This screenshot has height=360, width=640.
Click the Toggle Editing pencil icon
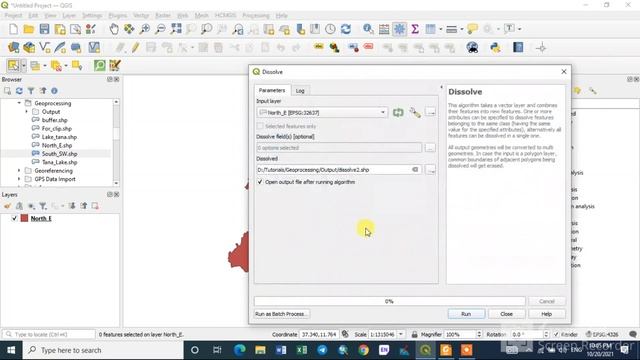135,48
